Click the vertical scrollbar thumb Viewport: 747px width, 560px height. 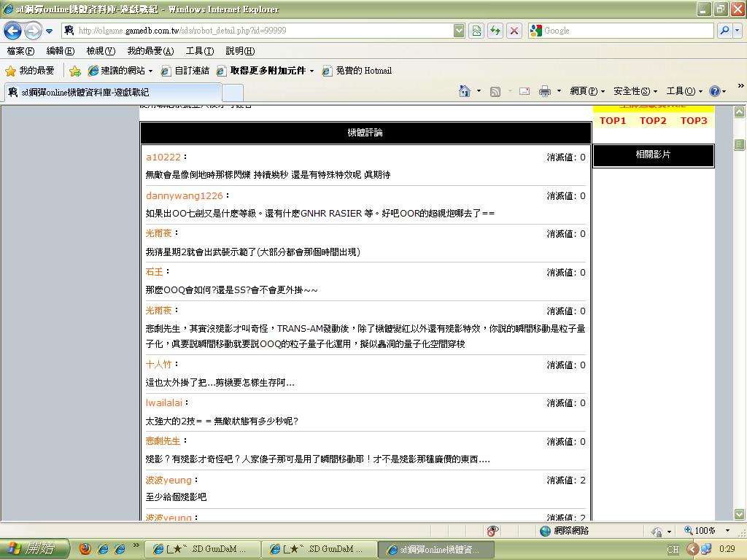click(x=739, y=144)
